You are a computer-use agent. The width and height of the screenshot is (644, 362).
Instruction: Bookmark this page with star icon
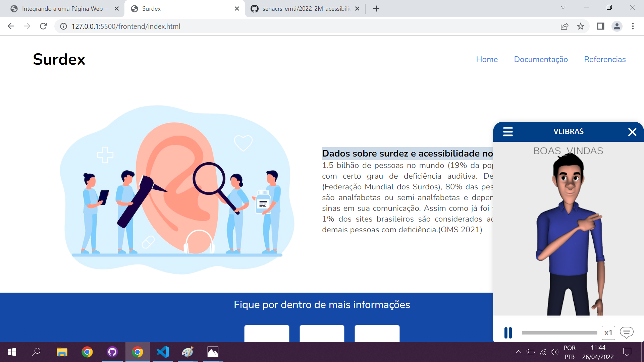pos(581,26)
